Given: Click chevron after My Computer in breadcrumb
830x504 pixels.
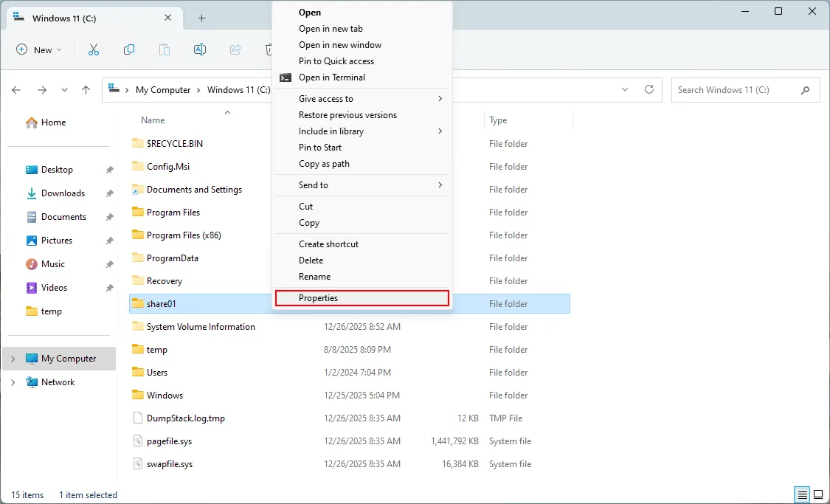Looking at the screenshot, I should point(198,90).
